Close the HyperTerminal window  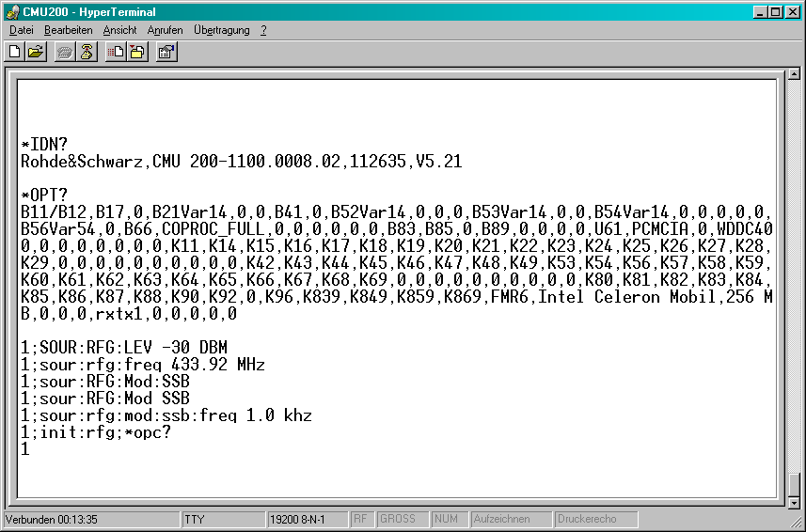click(x=792, y=12)
